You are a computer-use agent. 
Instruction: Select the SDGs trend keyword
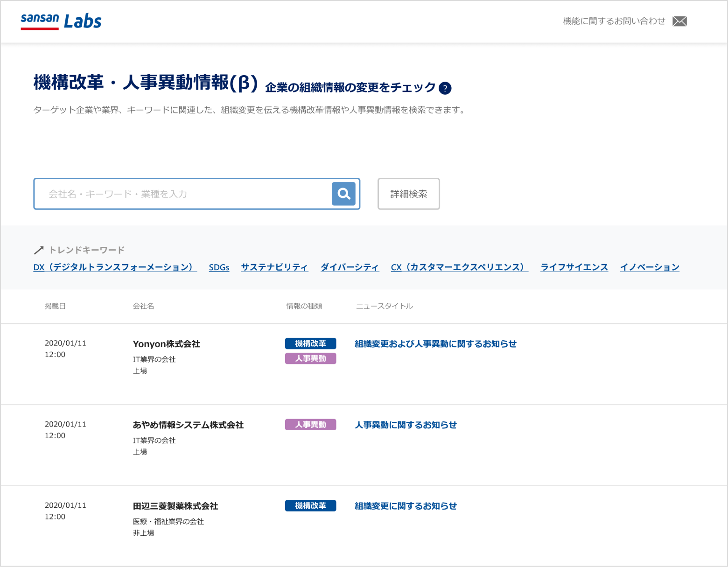219,267
